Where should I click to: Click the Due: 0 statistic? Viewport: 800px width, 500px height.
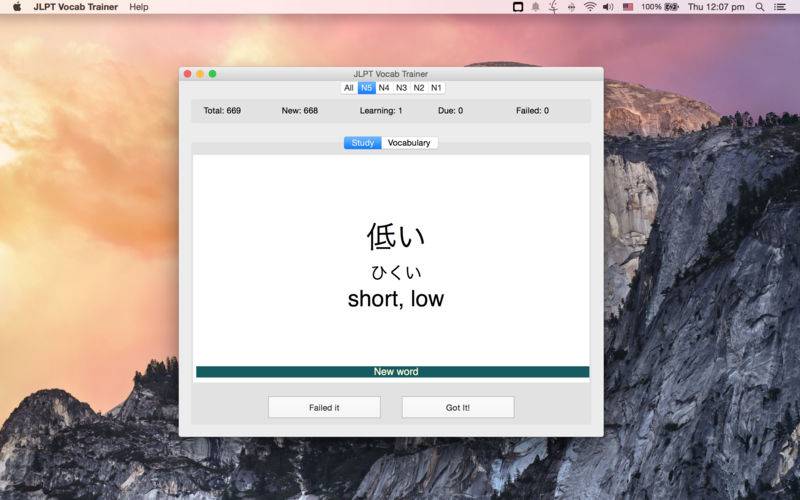click(451, 111)
